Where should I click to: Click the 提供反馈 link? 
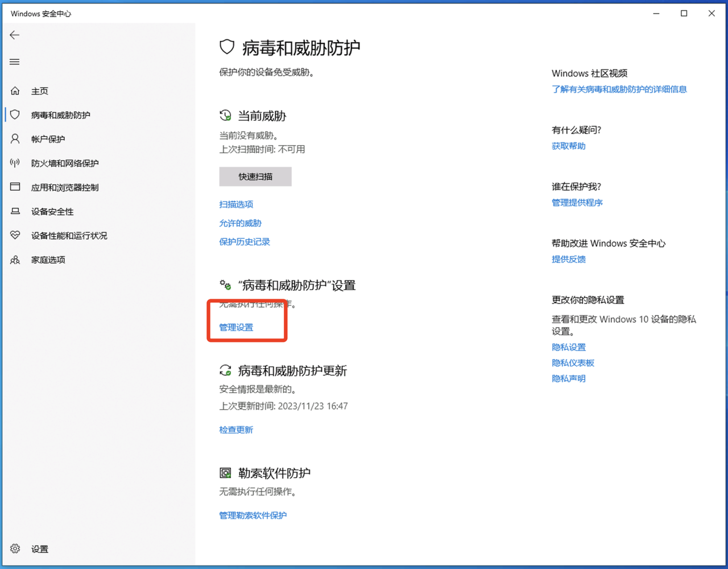[569, 259]
